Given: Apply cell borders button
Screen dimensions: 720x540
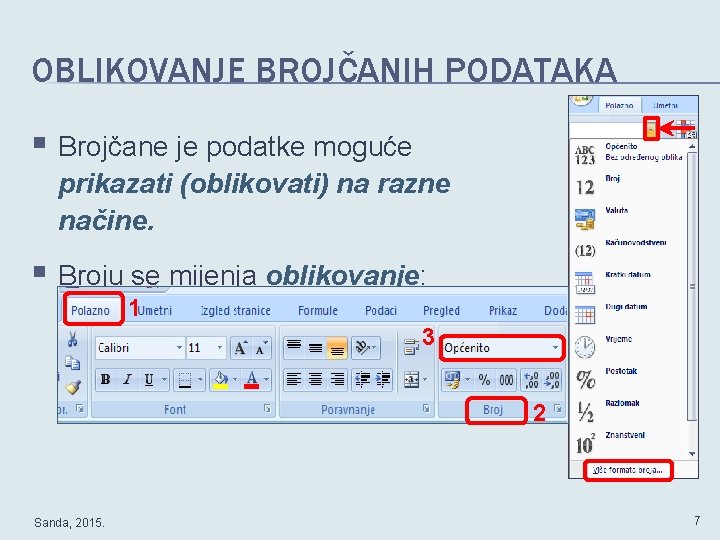Looking at the screenshot, I should pos(185,380).
